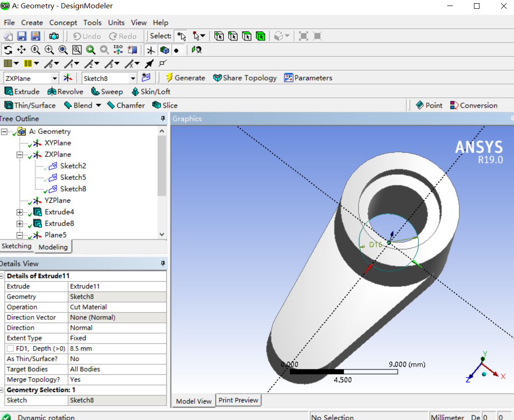Click the Share Topology button

[245, 78]
